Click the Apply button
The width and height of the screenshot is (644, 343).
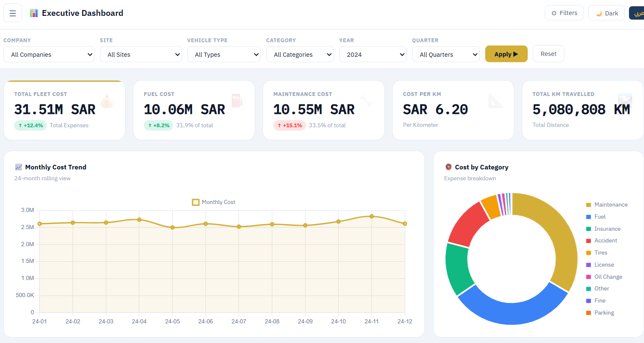coord(506,54)
